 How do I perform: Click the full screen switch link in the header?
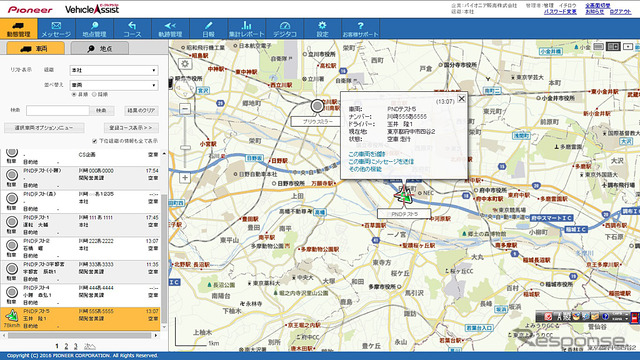pos(598,6)
